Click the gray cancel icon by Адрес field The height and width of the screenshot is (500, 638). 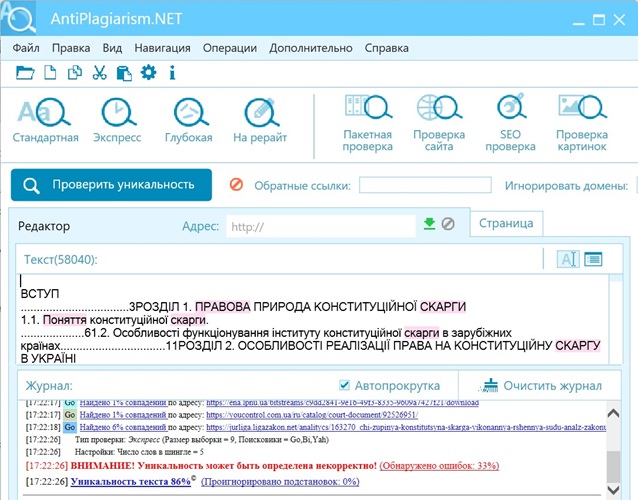tap(448, 224)
